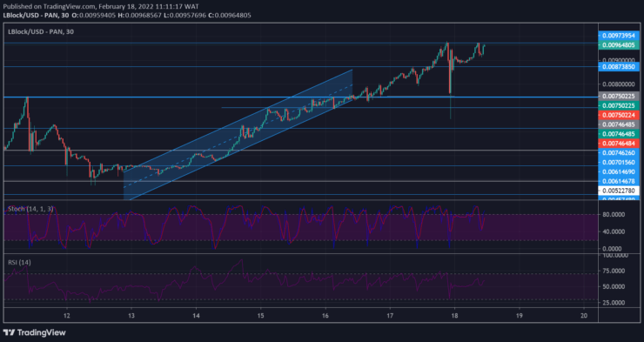Select the white 0.00522780 price label
Viewport: 644px width, 342px height.
[x=619, y=191]
